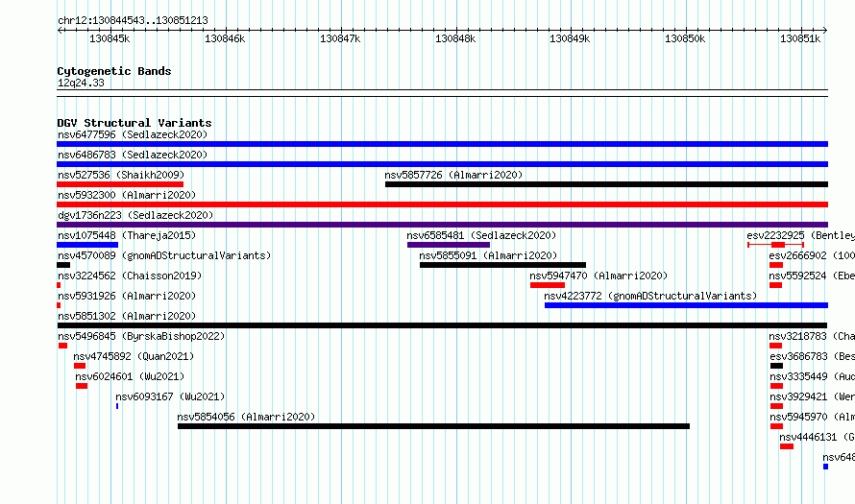Viewport: 855px width, 504px height.
Task: Click the red whisker glyph under esv2232925
Action: tap(775, 245)
